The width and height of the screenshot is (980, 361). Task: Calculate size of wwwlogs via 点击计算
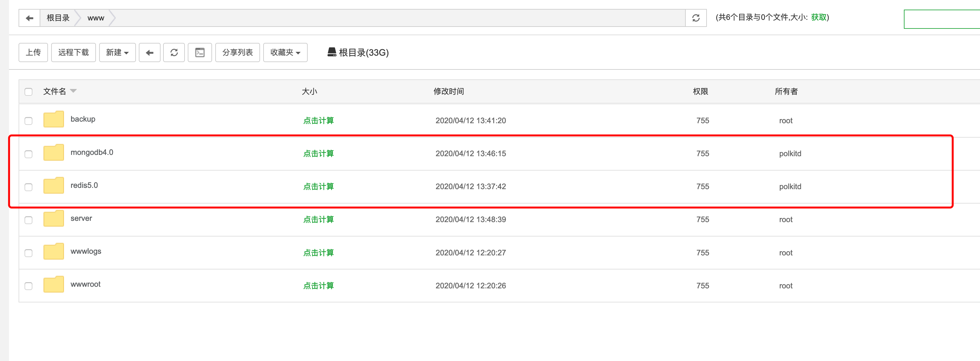click(x=319, y=253)
